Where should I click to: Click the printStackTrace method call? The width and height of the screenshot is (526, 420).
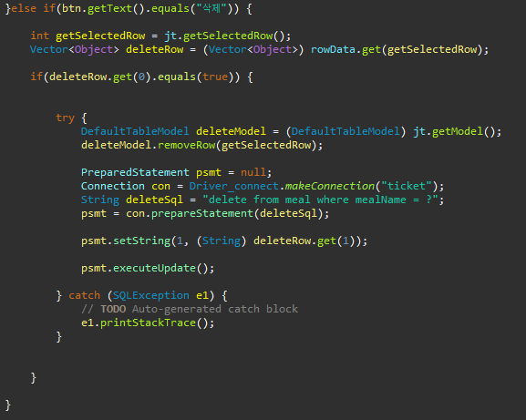coord(148,323)
